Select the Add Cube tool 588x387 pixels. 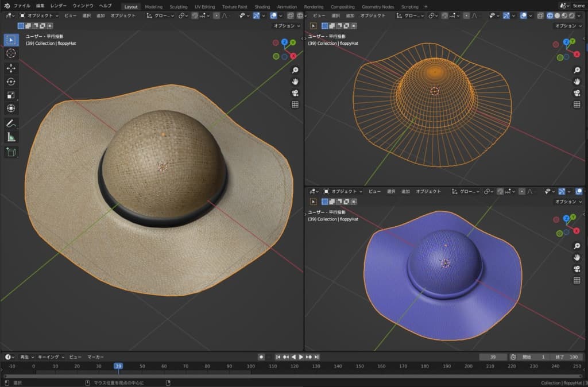click(11, 152)
